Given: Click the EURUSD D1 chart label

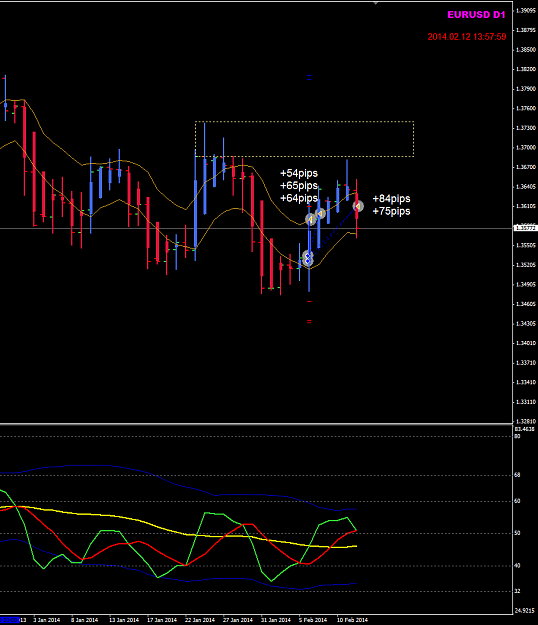Looking at the screenshot, I should click(x=476, y=15).
